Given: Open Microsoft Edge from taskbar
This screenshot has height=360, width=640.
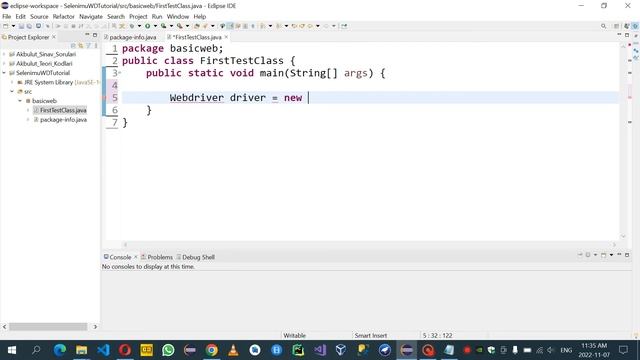Looking at the screenshot, I should (60, 350).
